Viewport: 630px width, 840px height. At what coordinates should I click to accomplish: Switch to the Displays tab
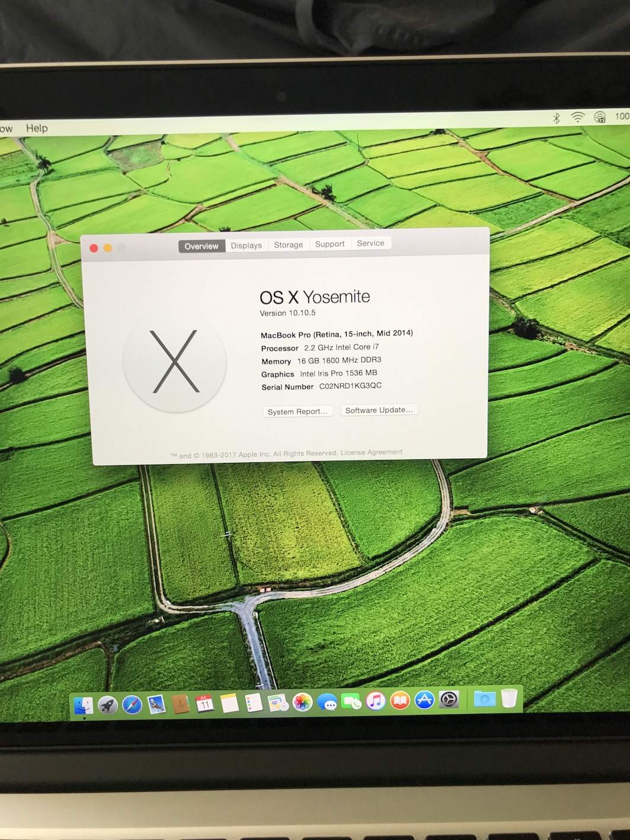[246, 245]
